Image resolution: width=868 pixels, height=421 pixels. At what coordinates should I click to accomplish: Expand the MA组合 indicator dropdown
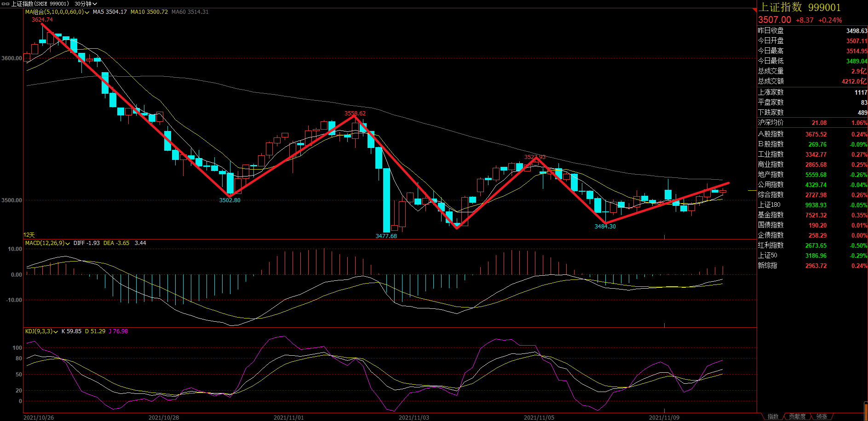87,12
